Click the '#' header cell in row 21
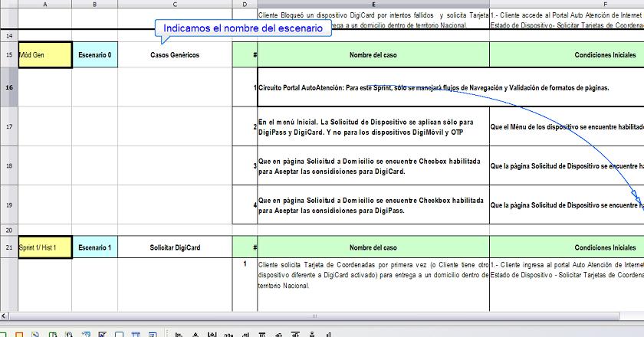 tap(245, 247)
